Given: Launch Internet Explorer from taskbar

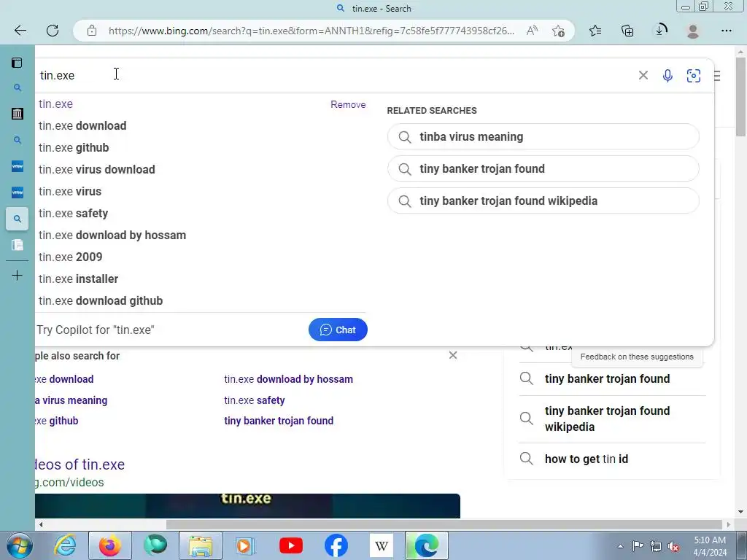Looking at the screenshot, I should [65, 545].
